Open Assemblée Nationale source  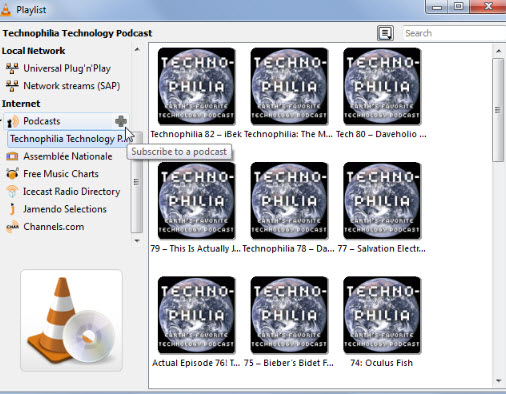[x=68, y=156]
